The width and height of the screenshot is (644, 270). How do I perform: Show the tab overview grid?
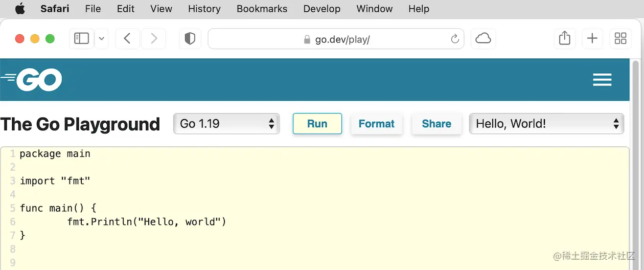(x=620, y=39)
